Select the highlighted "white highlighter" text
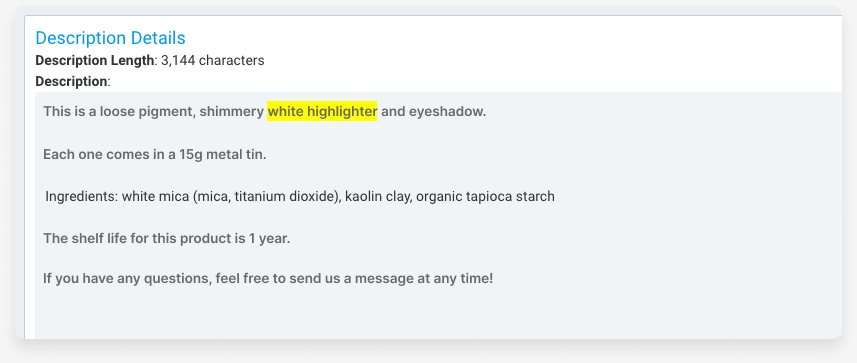The width and height of the screenshot is (857, 363). (322, 112)
